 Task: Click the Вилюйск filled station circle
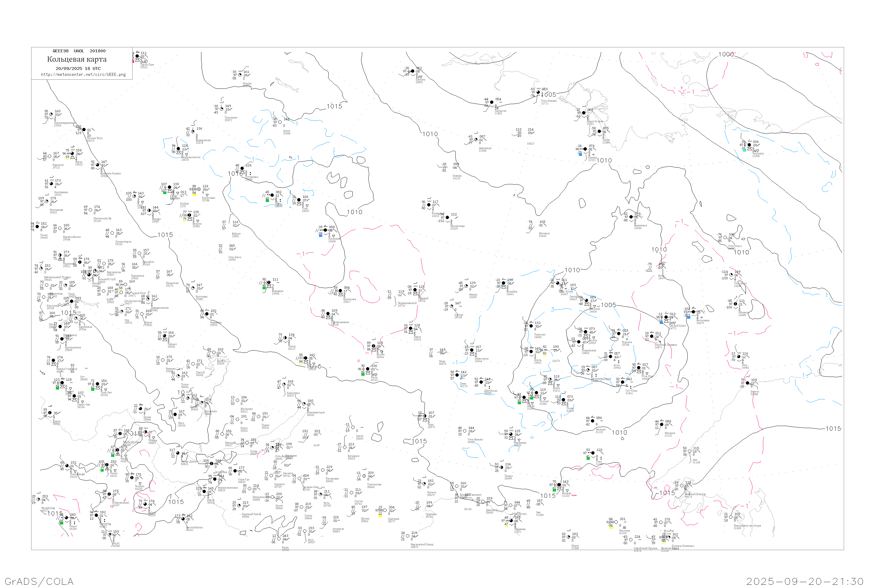pos(504,283)
